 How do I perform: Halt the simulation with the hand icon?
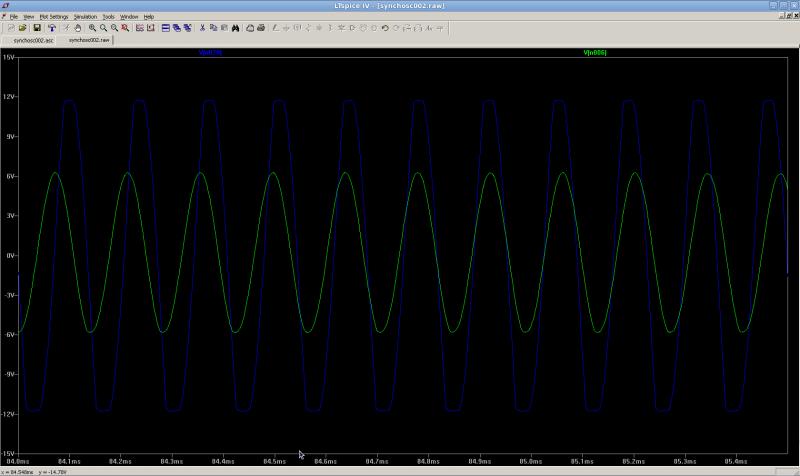[x=78, y=28]
